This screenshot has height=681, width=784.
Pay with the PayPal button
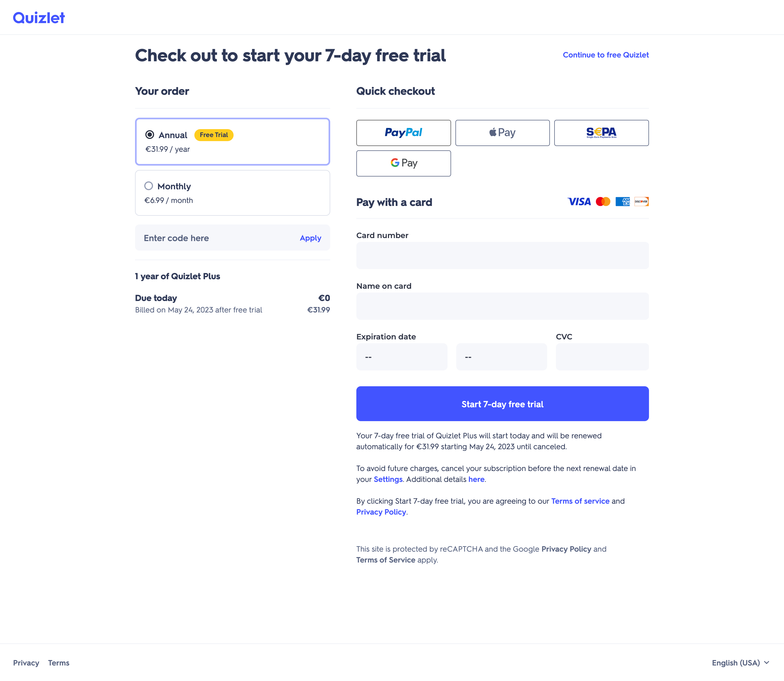coord(403,133)
